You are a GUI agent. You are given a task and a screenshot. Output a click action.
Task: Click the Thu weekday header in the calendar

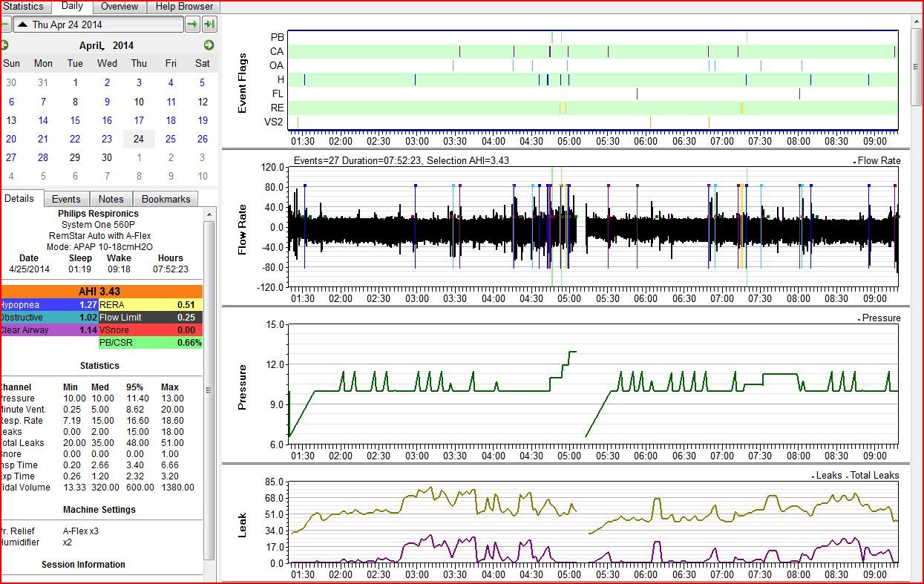[139, 64]
